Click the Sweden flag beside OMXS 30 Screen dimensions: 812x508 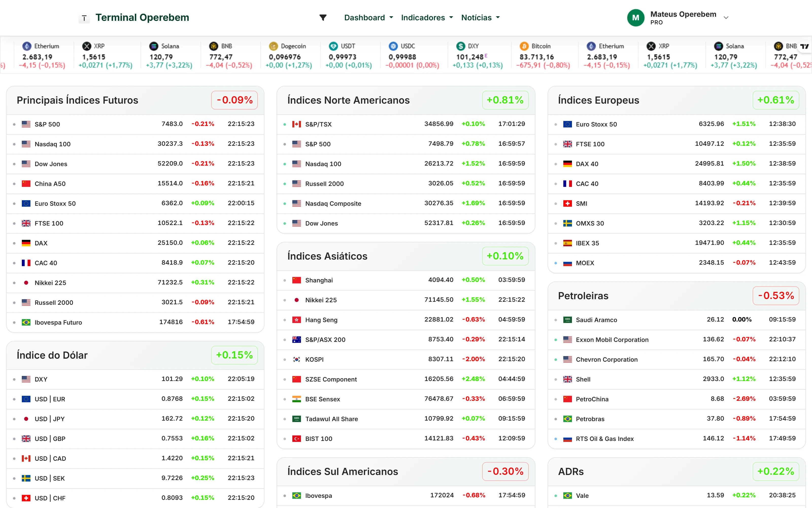pyautogui.click(x=567, y=223)
